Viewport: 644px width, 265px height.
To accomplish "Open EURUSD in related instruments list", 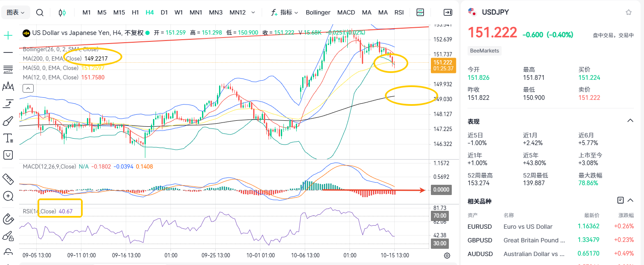I will point(479,227).
